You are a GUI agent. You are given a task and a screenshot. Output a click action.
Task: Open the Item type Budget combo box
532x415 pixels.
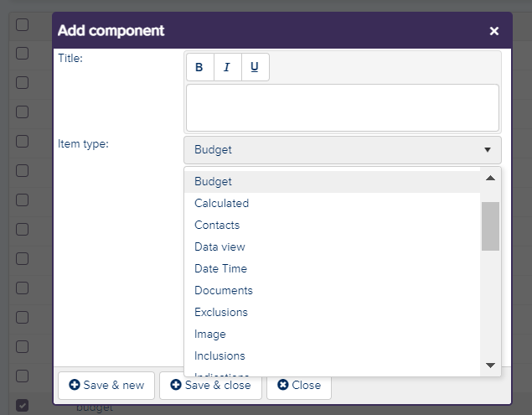[343, 150]
